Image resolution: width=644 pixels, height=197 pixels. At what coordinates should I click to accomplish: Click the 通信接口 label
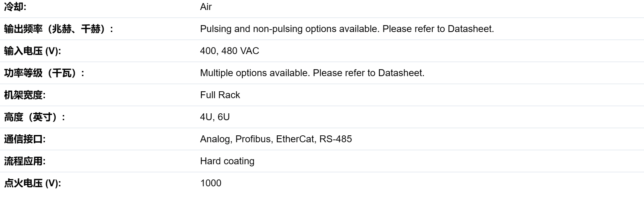point(25,139)
